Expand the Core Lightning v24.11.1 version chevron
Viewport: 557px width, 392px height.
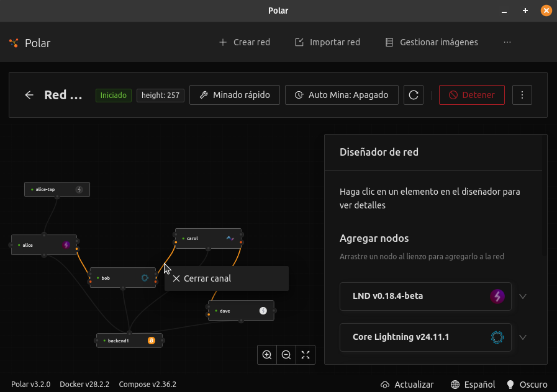[x=523, y=337]
